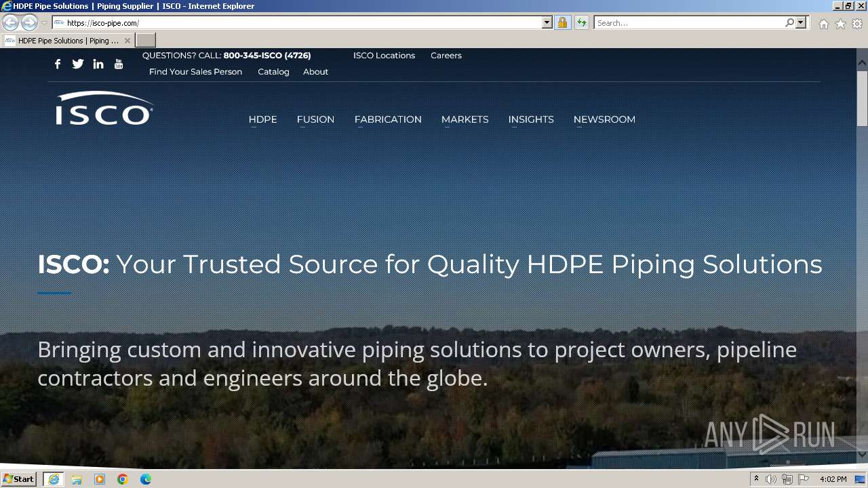Open the FUSION navigation menu
The width and height of the screenshot is (868, 488).
tap(315, 119)
